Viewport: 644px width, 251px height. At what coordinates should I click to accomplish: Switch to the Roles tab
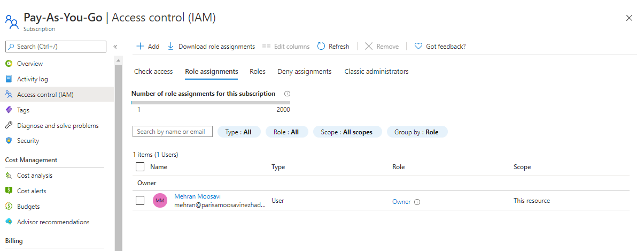(x=258, y=71)
